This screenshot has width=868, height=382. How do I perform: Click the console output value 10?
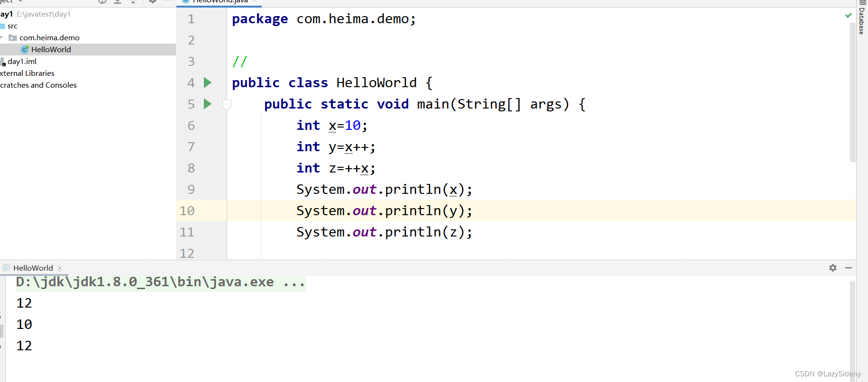24,325
